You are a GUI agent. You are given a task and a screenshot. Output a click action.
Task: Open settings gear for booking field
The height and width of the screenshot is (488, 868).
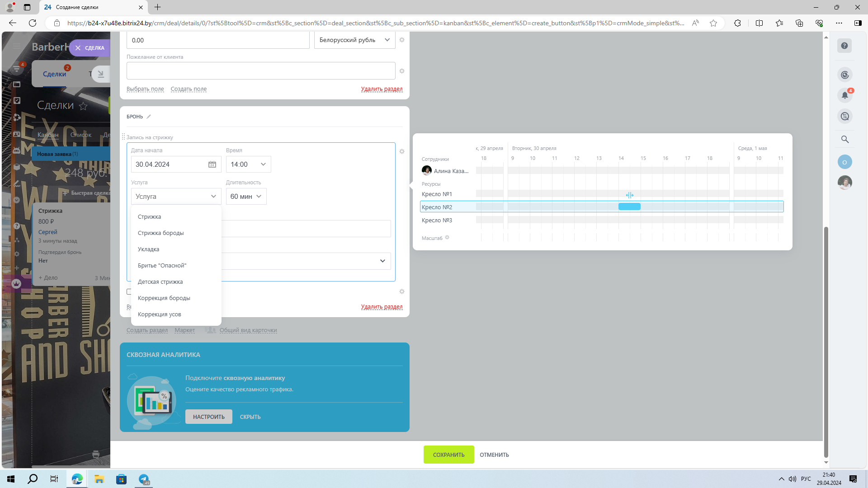(x=402, y=151)
